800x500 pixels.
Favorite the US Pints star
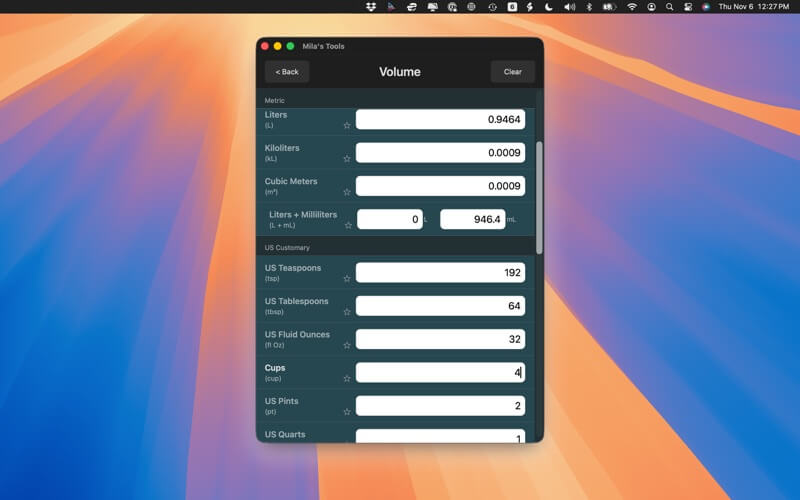click(x=347, y=412)
